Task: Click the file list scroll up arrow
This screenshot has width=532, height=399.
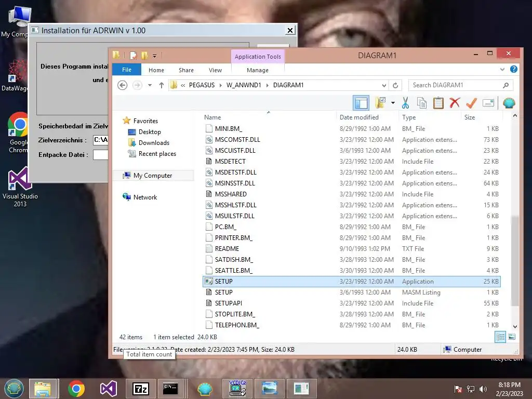Action: click(515, 116)
